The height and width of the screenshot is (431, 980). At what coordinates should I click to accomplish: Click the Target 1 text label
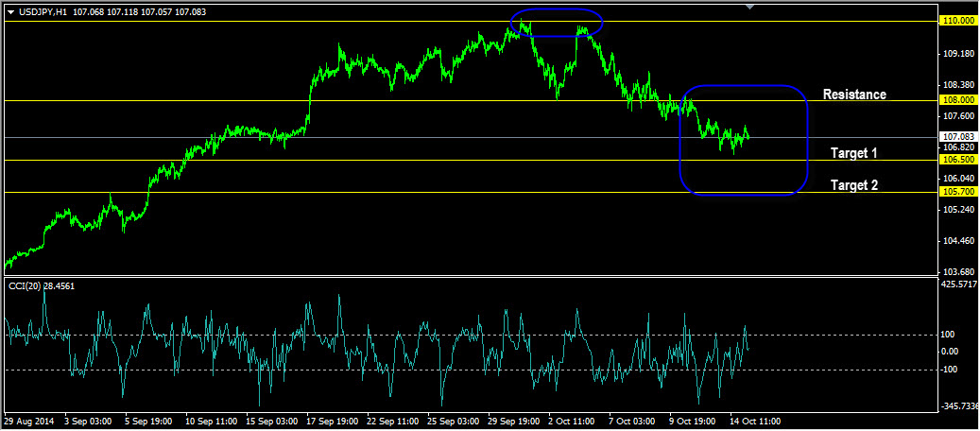[854, 152]
